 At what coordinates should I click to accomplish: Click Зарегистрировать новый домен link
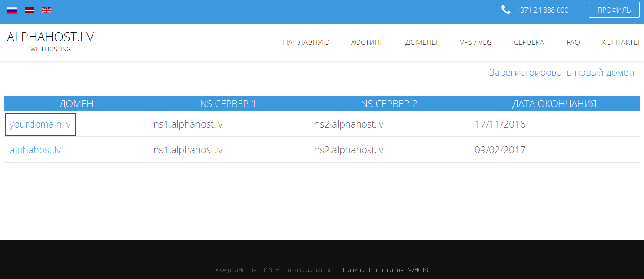click(562, 73)
